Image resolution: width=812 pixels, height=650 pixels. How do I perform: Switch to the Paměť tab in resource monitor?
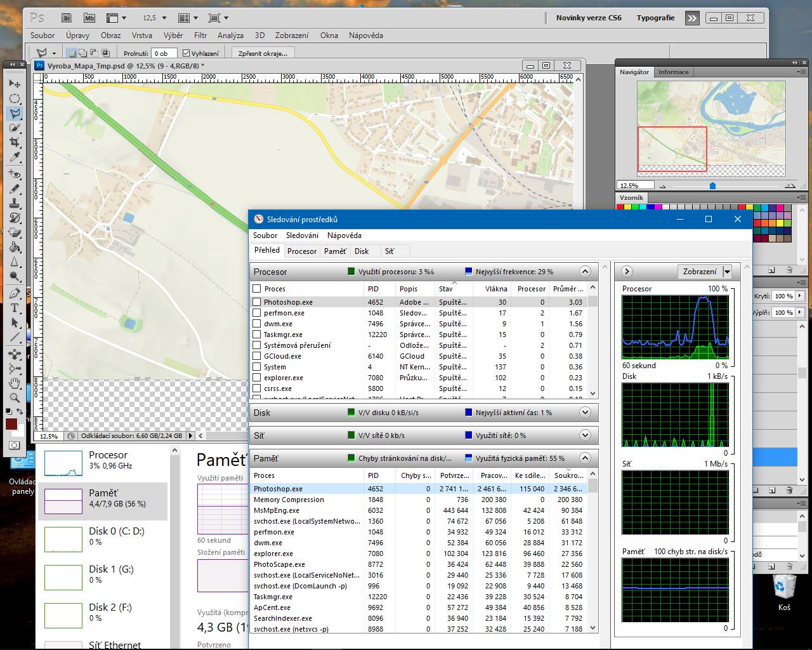click(x=335, y=251)
